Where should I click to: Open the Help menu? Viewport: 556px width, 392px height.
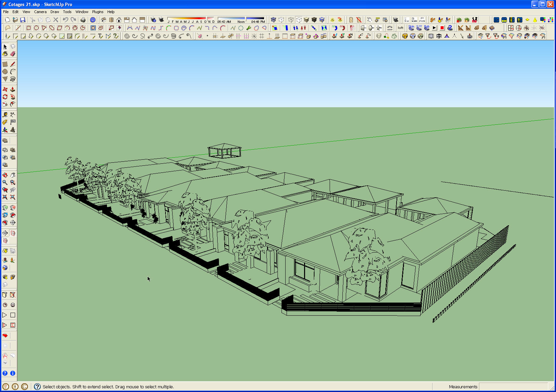tap(111, 12)
